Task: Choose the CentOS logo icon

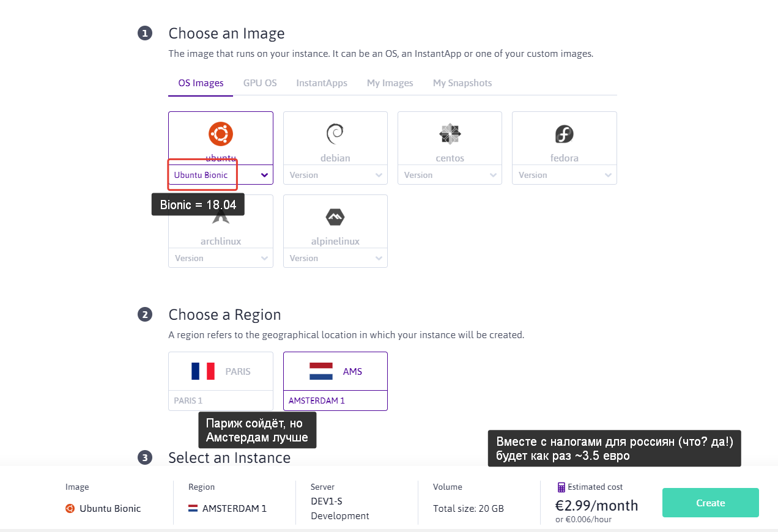Action: click(x=450, y=133)
